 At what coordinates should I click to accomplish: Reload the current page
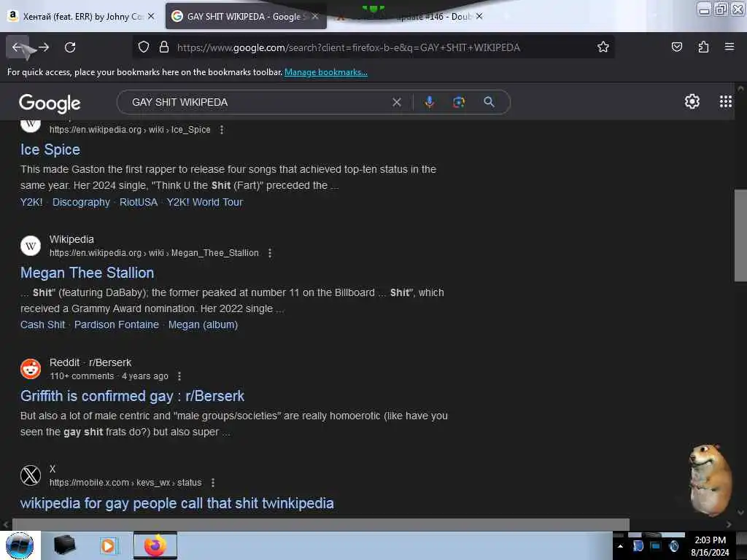pos(70,47)
